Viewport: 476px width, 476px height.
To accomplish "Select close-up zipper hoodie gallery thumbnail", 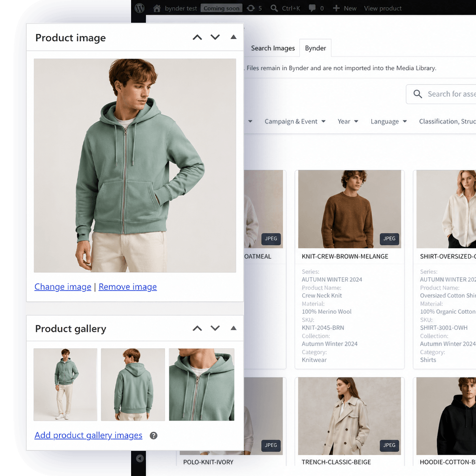I will [x=202, y=384].
